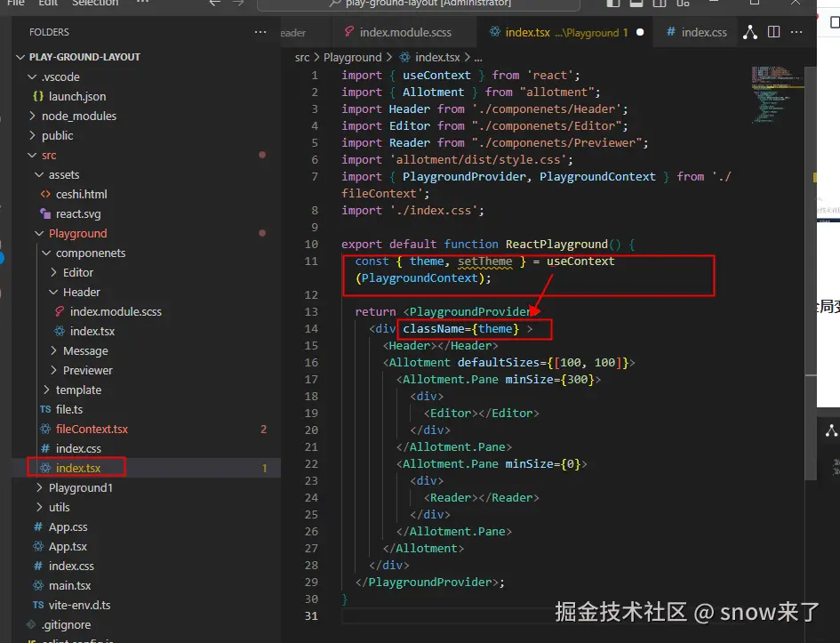The image size is (840, 643).
Task: Click line number 11 in the gutter
Action: coord(311,261)
